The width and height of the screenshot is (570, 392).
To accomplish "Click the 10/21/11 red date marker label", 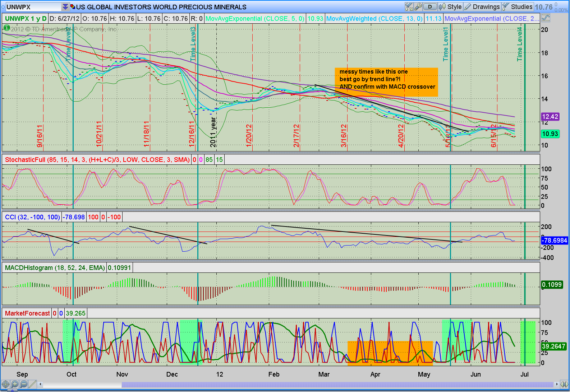I will pos(99,134).
